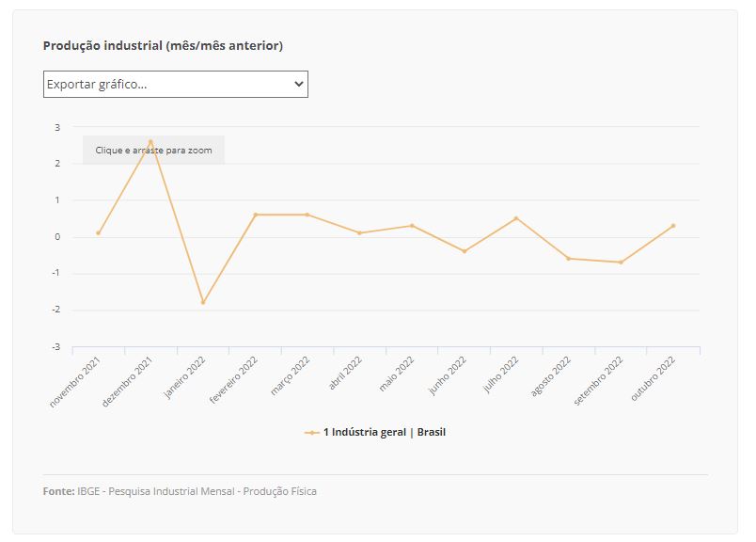Click the agosto 2022 data point

click(569, 258)
